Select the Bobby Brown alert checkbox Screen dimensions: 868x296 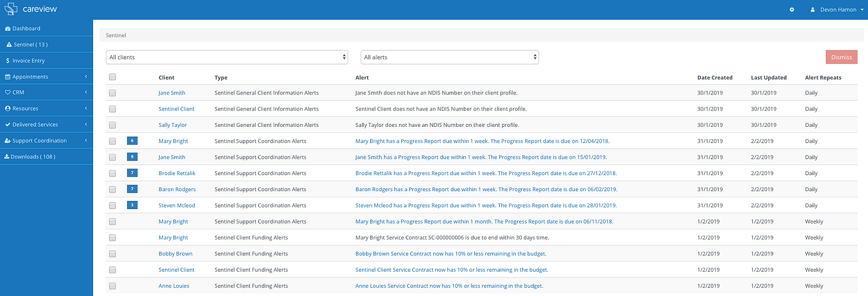point(112,254)
